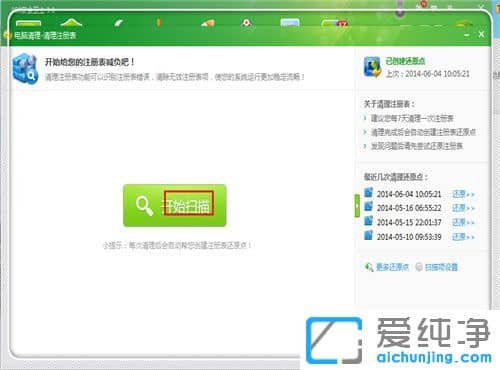Click the magnifier icon inside the scan button
The height and width of the screenshot is (370, 500).
click(x=144, y=205)
